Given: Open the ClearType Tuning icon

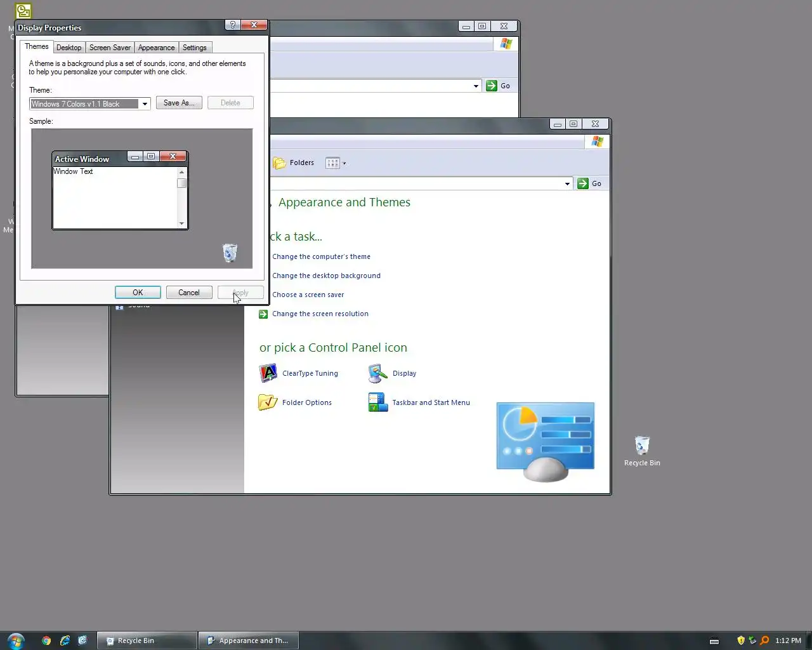Looking at the screenshot, I should coord(268,373).
